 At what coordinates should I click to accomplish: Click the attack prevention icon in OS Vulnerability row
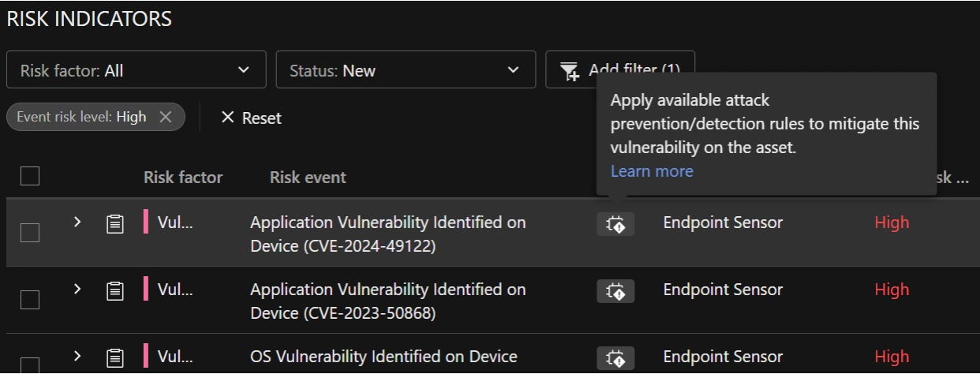click(x=615, y=357)
